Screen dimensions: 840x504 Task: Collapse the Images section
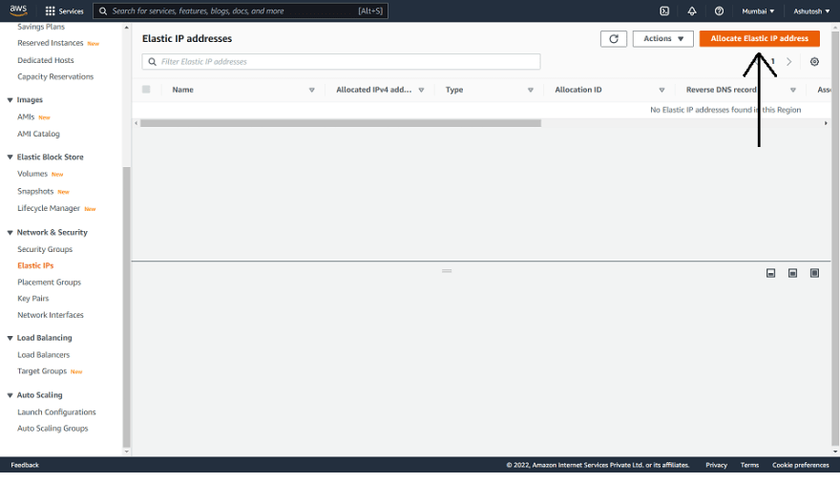tap(10, 100)
